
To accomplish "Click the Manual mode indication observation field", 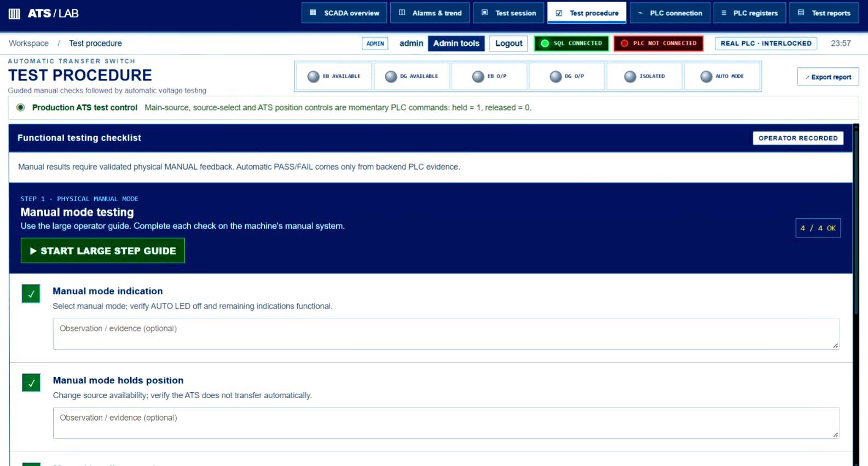I will click(446, 334).
